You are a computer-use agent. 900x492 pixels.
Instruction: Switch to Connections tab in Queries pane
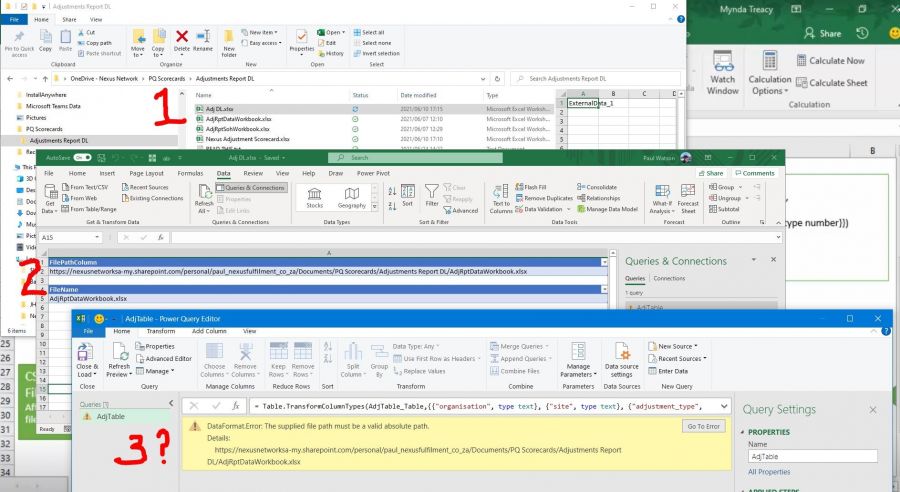click(669, 278)
